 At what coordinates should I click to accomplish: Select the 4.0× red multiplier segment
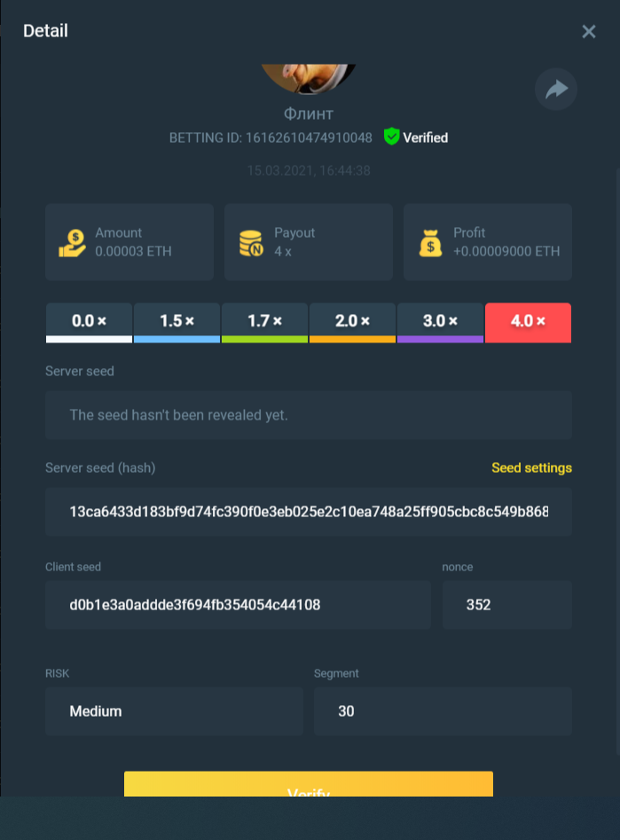point(528,322)
